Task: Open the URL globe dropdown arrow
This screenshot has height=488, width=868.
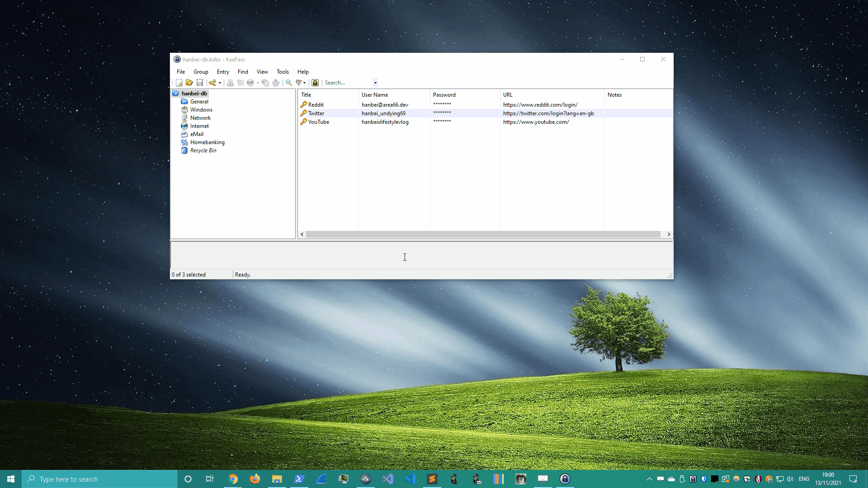Action: tap(258, 83)
